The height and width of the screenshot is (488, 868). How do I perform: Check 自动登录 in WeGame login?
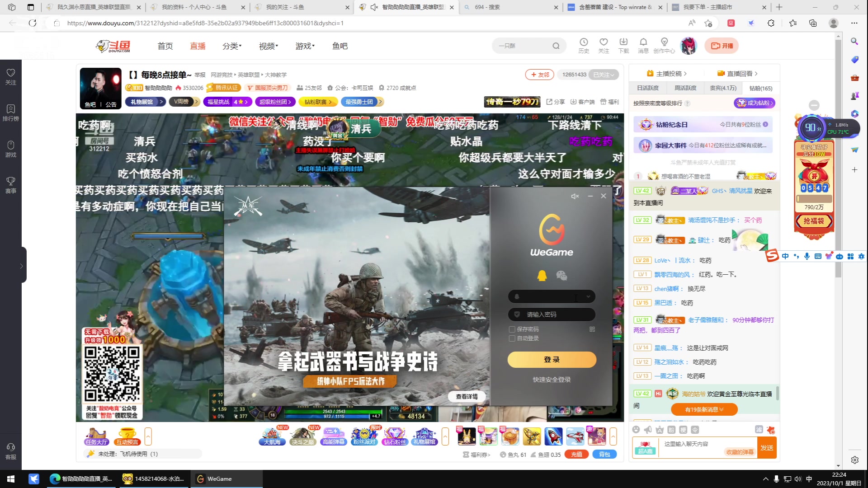[x=512, y=338]
